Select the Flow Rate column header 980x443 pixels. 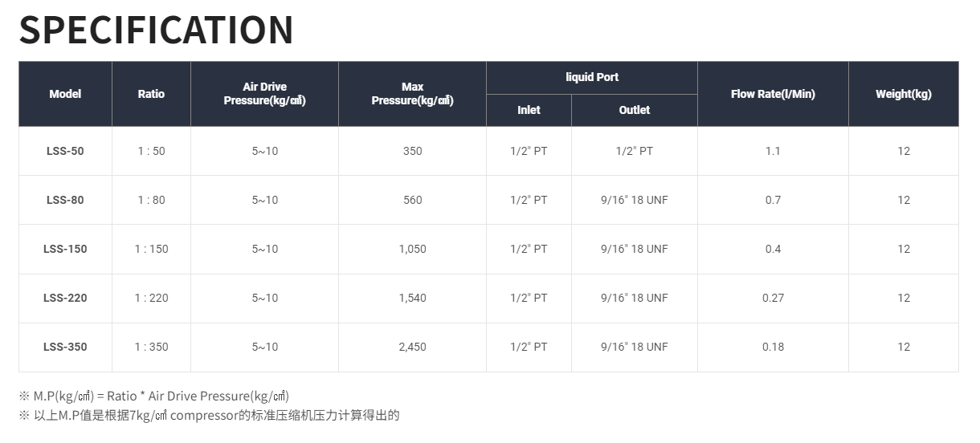pyautogui.click(x=773, y=94)
